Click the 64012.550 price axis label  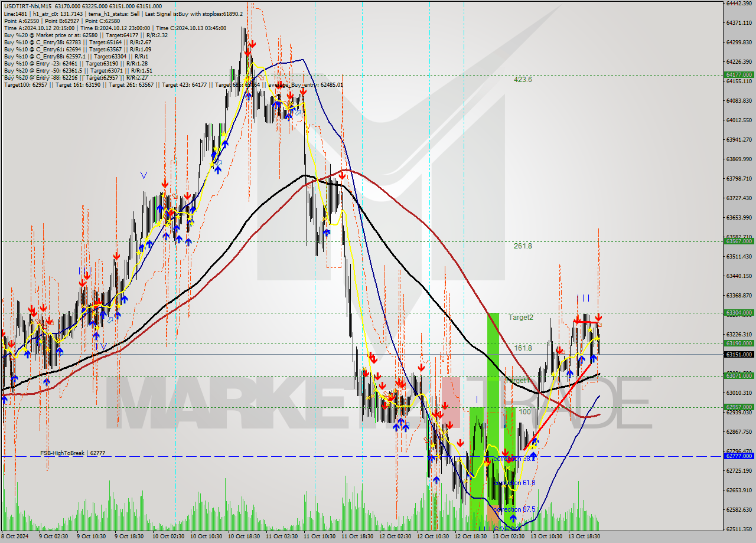click(738, 120)
